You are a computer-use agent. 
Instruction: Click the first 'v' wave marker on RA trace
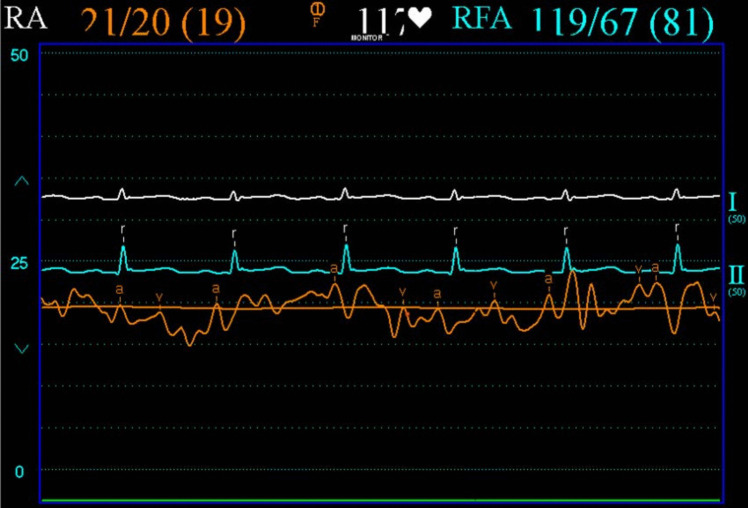159,297
